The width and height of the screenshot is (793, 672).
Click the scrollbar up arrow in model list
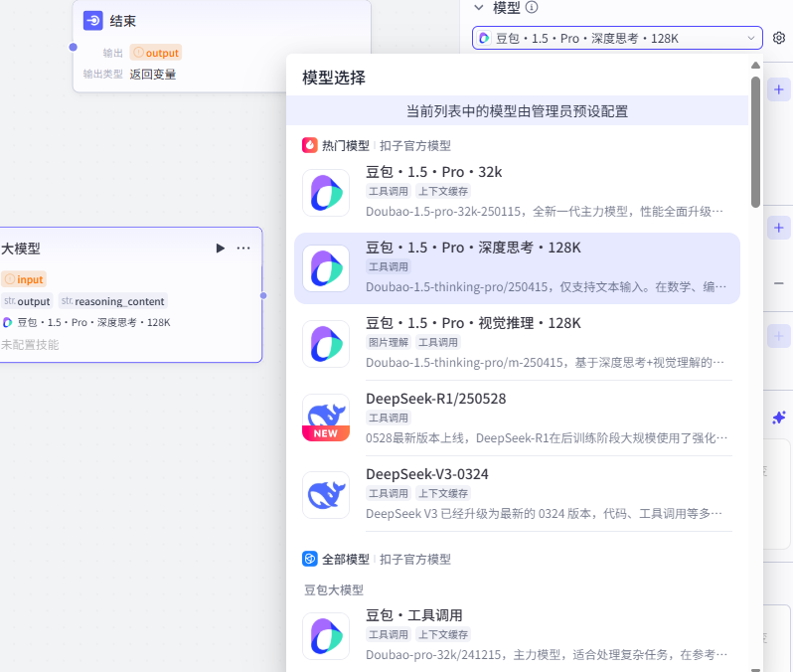pyautogui.click(x=755, y=66)
